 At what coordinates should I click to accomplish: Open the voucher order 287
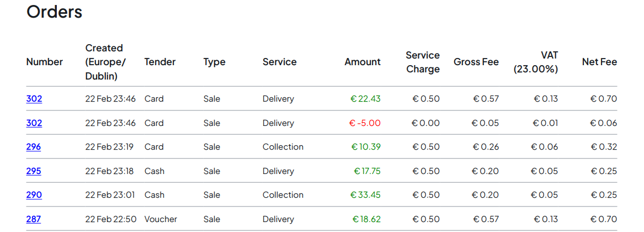pos(34,219)
